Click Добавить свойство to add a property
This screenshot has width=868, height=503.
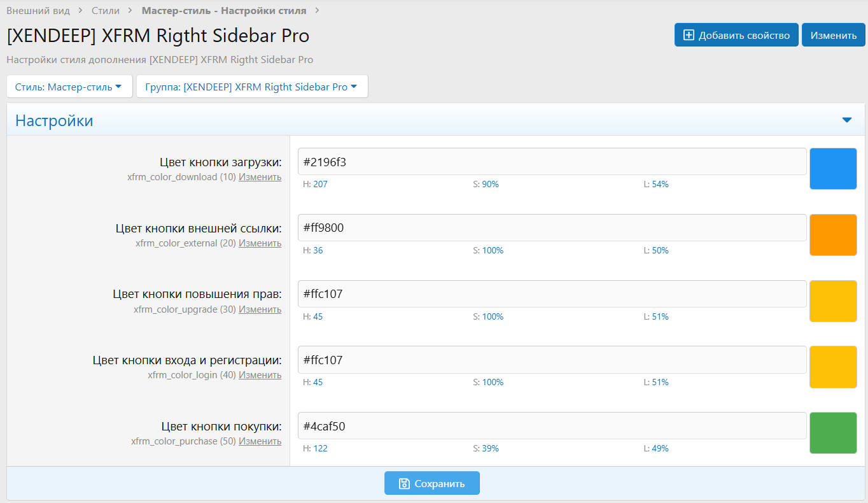pyautogui.click(x=736, y=35)
